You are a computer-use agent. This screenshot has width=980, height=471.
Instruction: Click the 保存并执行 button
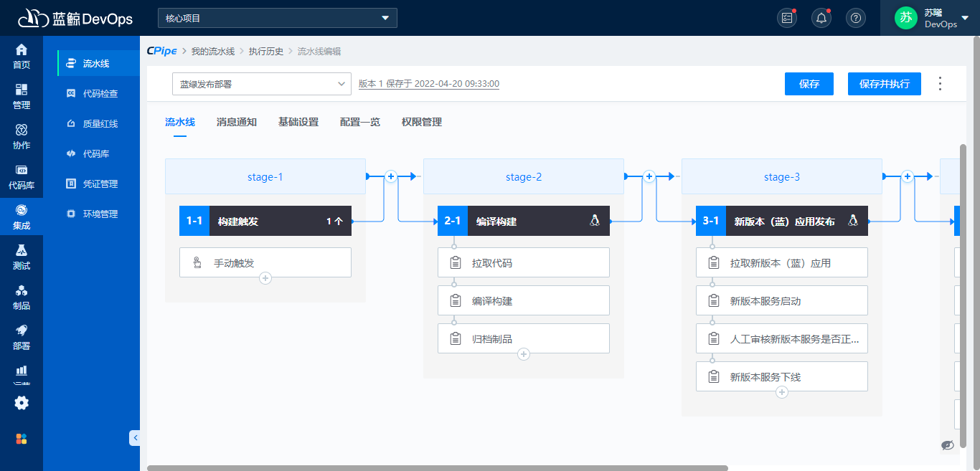coord(884,84)
